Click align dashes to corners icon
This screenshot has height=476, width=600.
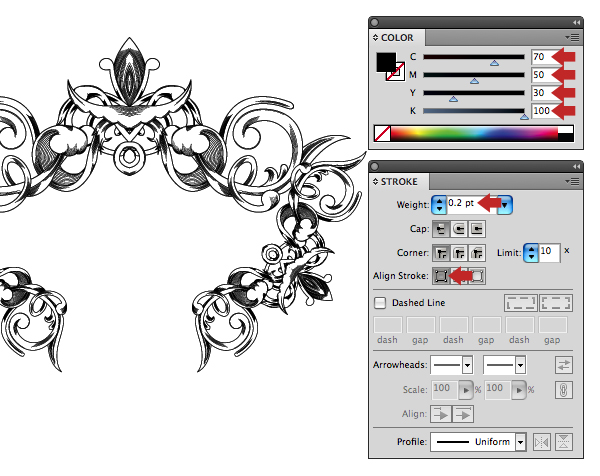coord(556,303)
